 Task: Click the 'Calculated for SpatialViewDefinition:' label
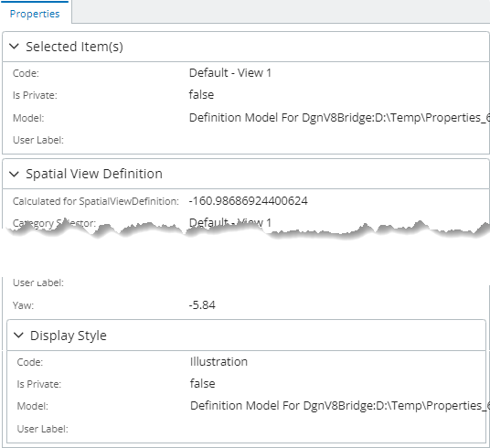pyautogui.click(x=96, y=201)
